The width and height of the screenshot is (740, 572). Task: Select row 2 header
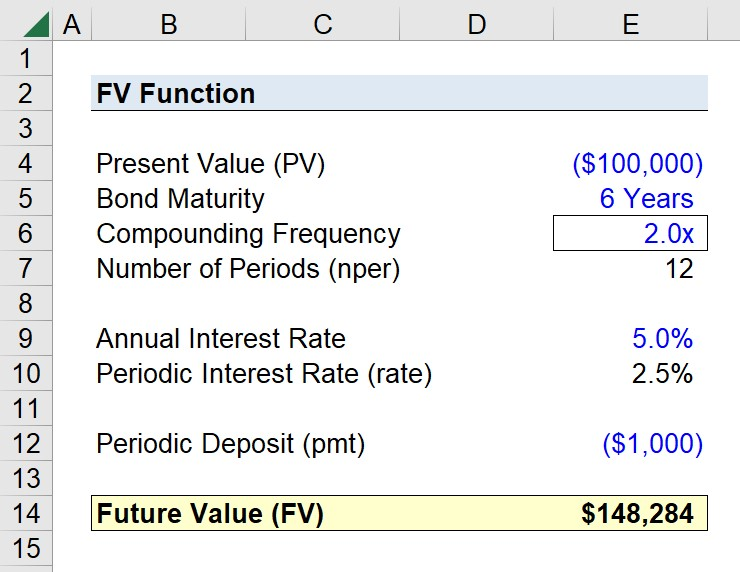pos(25,94)
